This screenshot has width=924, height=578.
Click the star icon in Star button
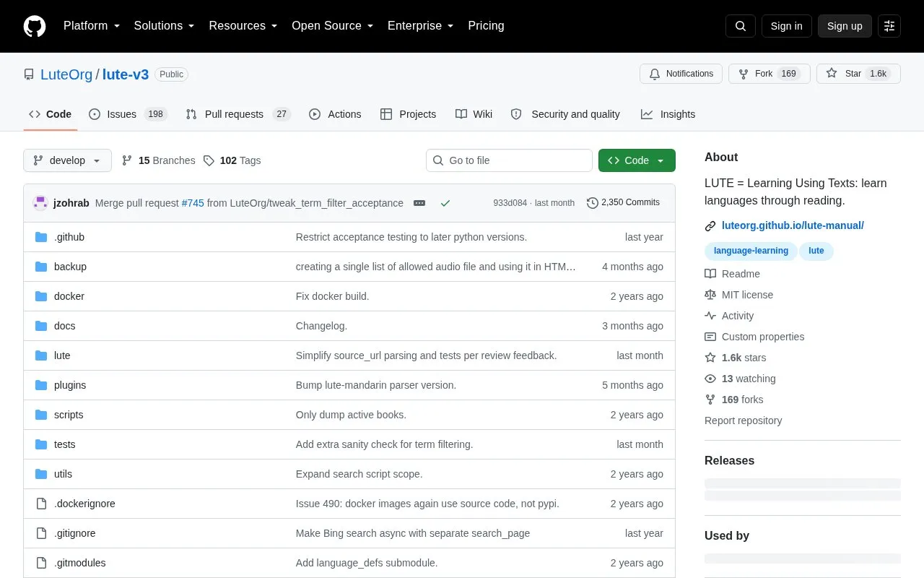pyautogui.click(x=832, y=74)
